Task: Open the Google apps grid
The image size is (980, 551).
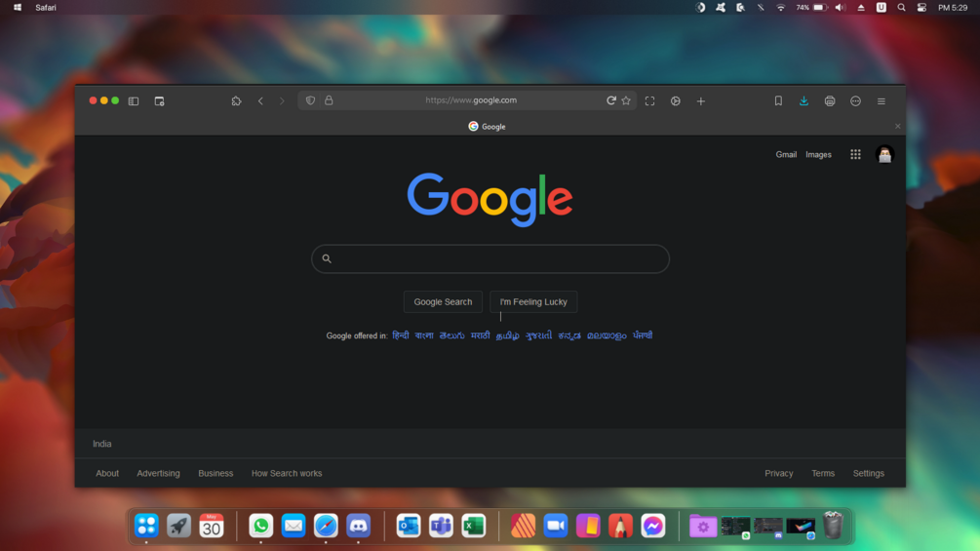Action: [x=855, y=154]
